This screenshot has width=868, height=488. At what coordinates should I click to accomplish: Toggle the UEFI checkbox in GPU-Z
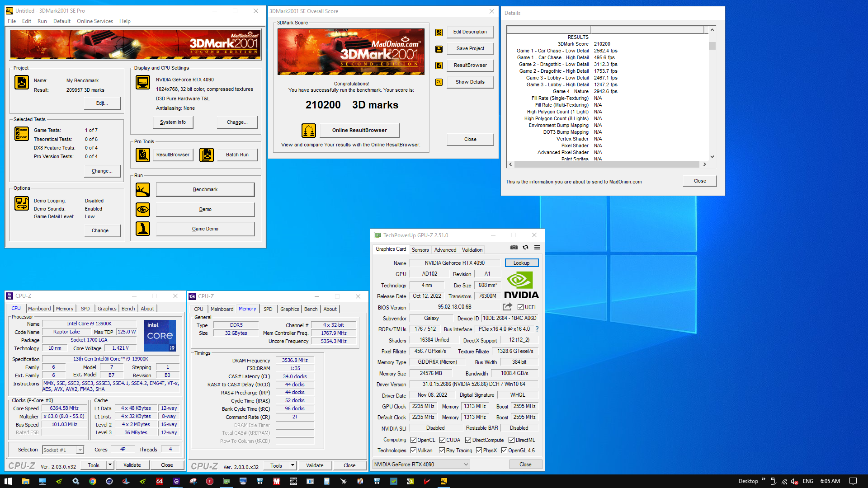pyautogui.click(x=520, y=307)
